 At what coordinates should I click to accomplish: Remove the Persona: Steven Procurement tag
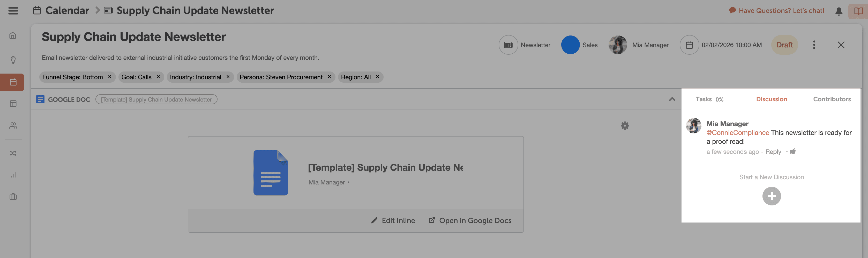pyautogui.click(x=329, y=77)
